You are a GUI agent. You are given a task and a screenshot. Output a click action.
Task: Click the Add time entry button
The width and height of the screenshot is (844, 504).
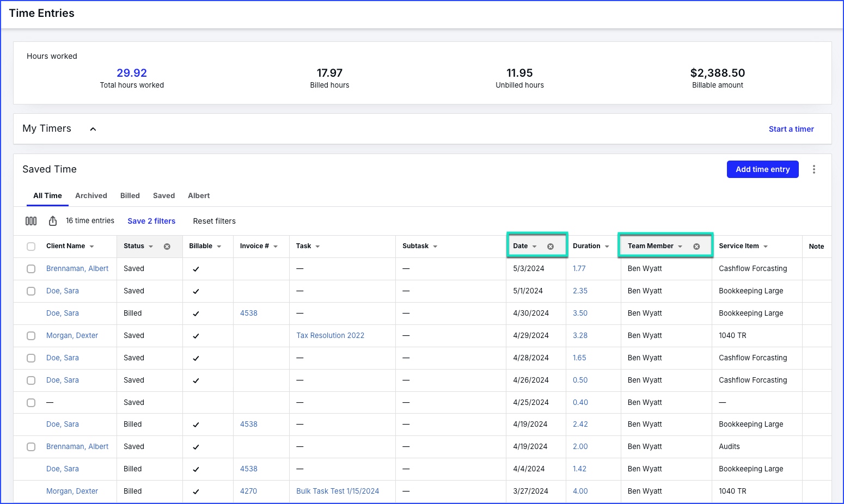click(762, 169)
